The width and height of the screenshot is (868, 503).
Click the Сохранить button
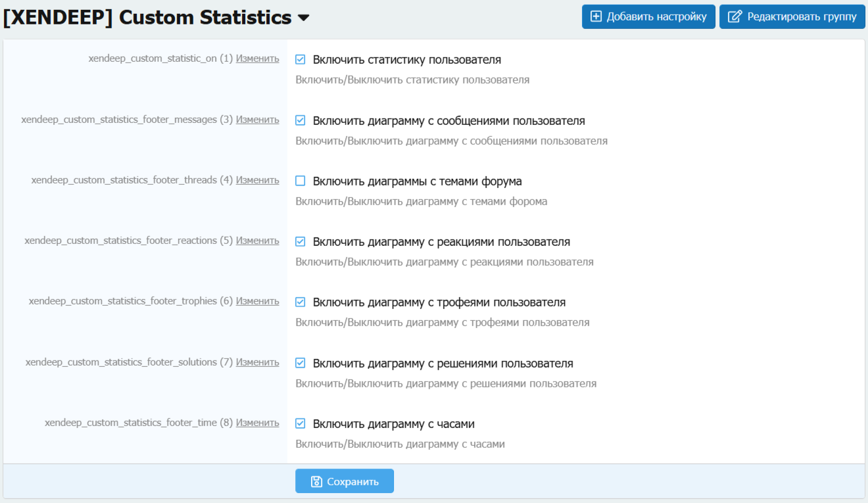pyautogui.click(x=345, y=481)
